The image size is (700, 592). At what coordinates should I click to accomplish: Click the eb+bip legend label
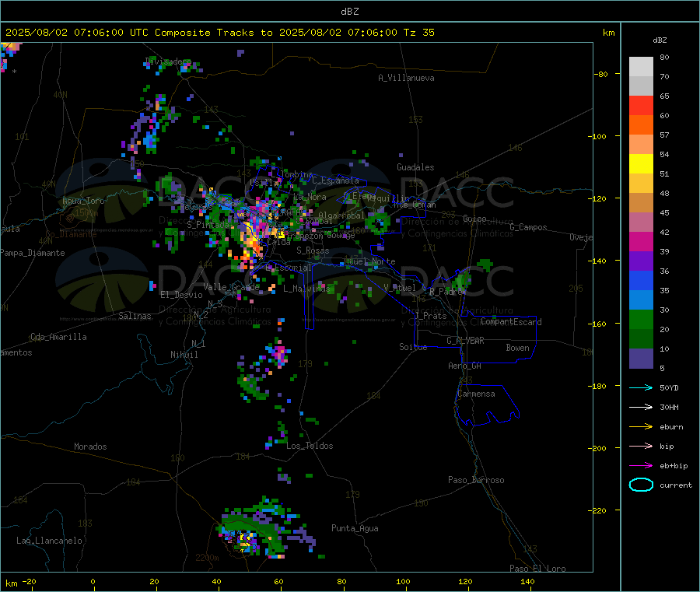(x=674, y=466)
